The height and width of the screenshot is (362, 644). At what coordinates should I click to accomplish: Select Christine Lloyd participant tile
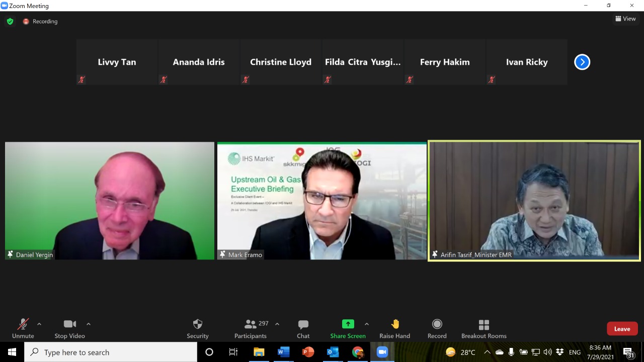(x=281, y=62)
